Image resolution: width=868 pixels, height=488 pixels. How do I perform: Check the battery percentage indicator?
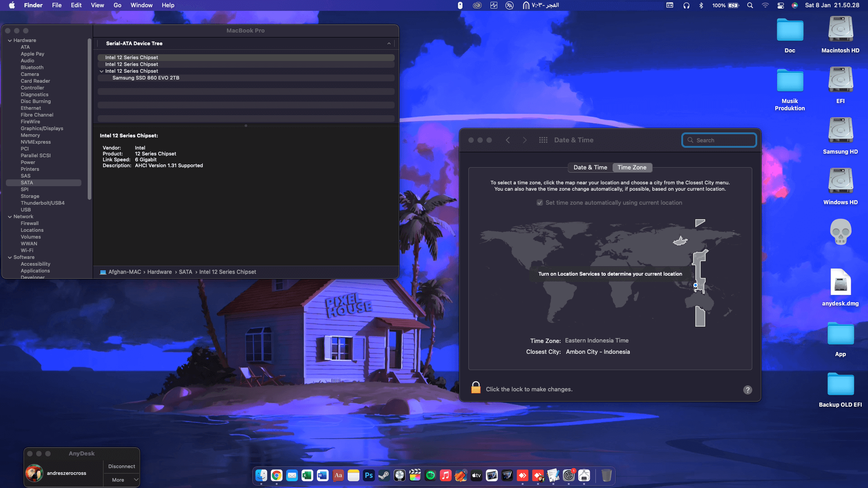tap(719, 5)
